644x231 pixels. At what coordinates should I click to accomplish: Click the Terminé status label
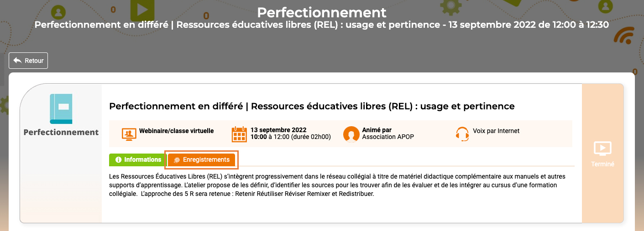[x=602, y=164]
